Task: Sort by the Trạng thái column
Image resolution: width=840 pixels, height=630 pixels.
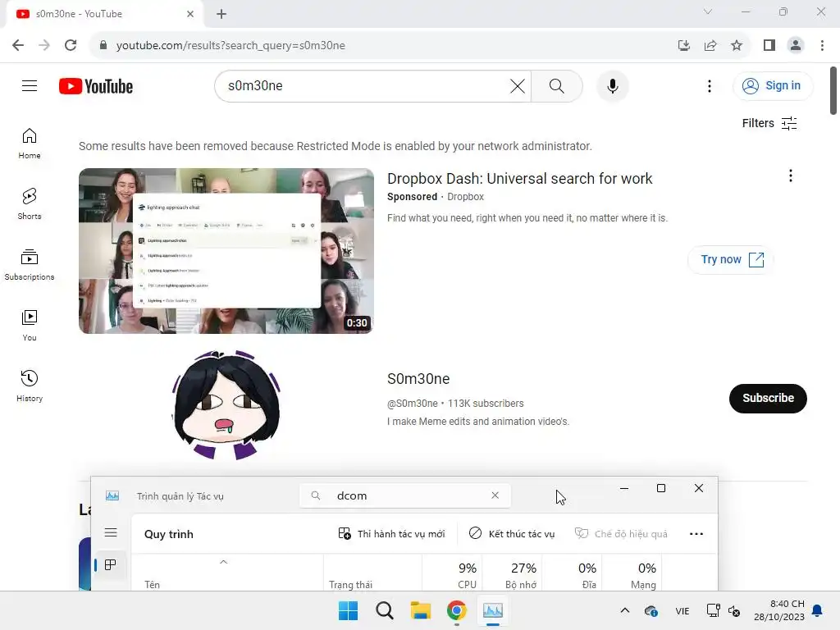Action: point(372,573)
